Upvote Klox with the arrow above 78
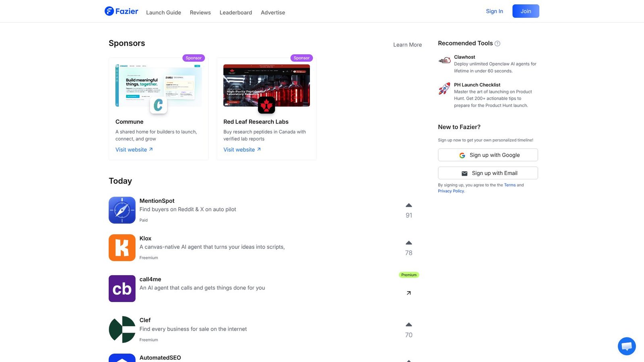644x362 pixels. pyautogui.click(x=409, y=243)
